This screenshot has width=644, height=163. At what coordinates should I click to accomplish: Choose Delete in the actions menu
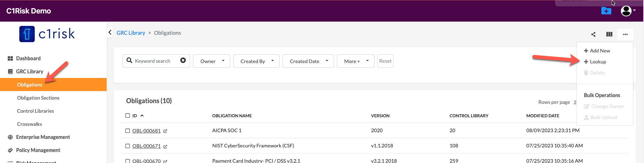[594, 73]
